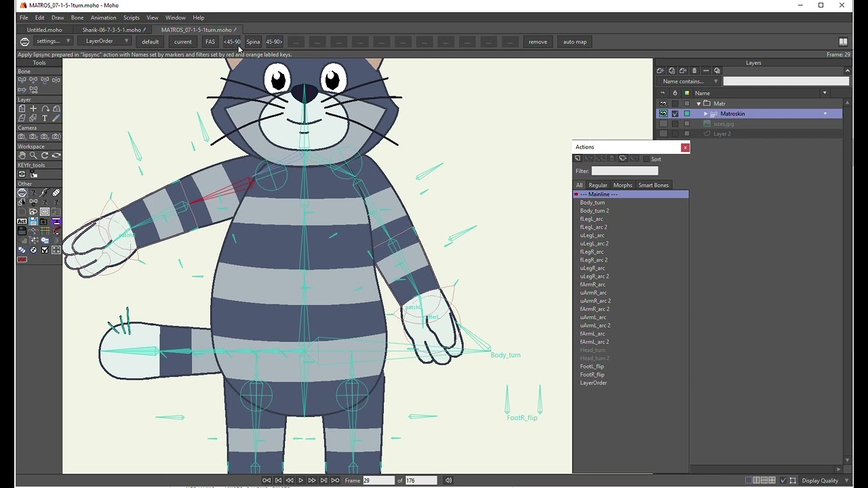Open the File menu
Screen dimensions: 868x488
(x=24, y=18)
